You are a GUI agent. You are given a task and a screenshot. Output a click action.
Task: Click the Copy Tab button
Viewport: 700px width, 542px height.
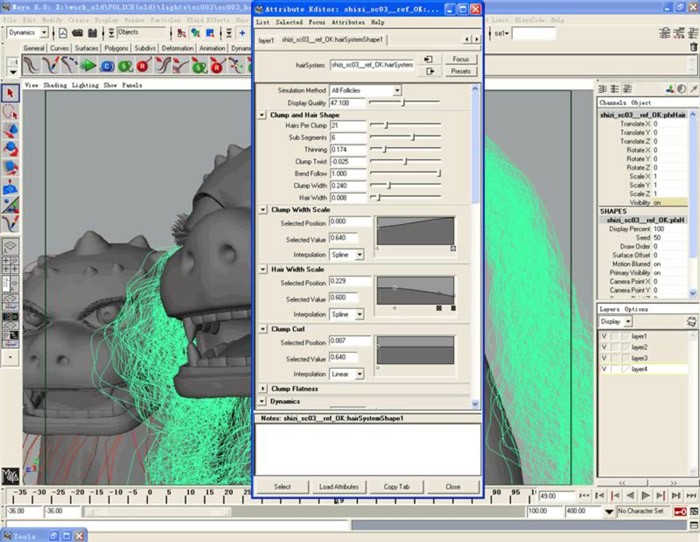pos(396,487)
